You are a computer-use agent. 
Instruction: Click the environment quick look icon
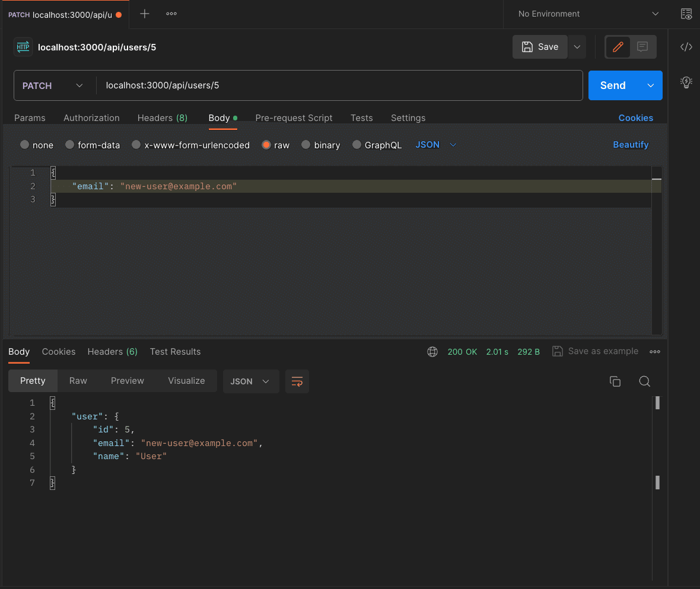[686, 14]
